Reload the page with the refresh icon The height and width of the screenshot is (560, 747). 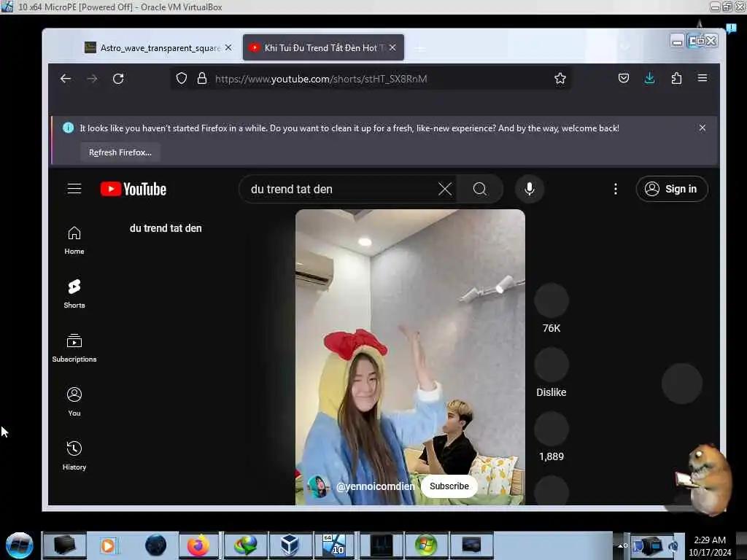(x=118, y=79)
